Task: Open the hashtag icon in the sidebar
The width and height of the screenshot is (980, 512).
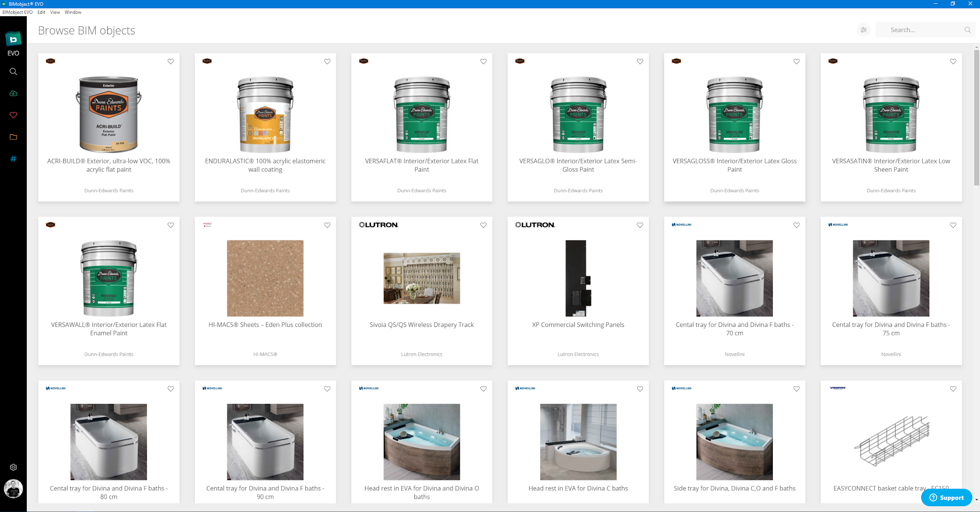Action: [13, 159]
